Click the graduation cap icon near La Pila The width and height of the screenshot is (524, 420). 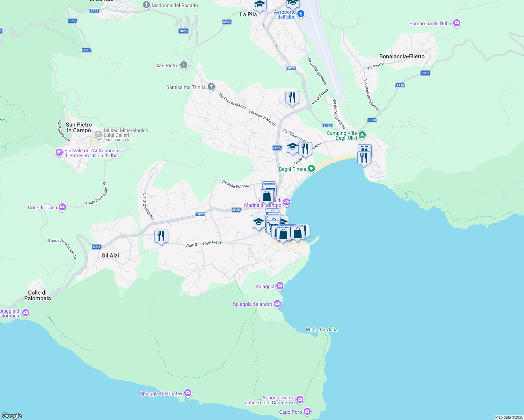pos(260,3)
